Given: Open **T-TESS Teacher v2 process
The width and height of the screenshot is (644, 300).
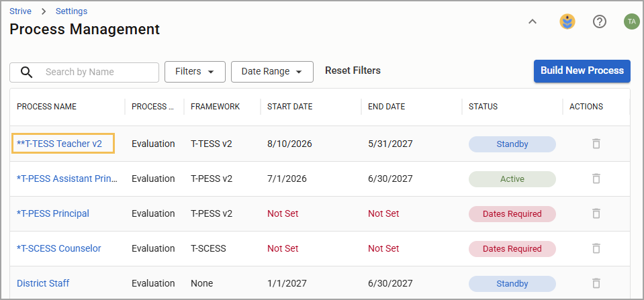Looking at the screenshot, I should [x=59, y=144].
